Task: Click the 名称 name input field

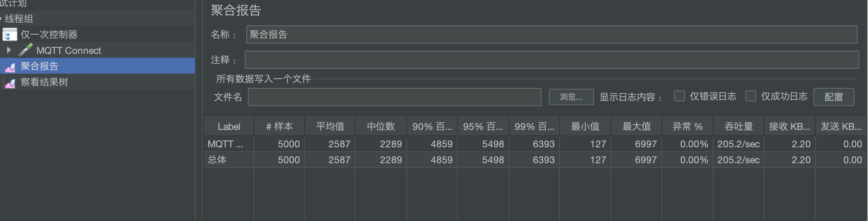Action: point(551,35)
